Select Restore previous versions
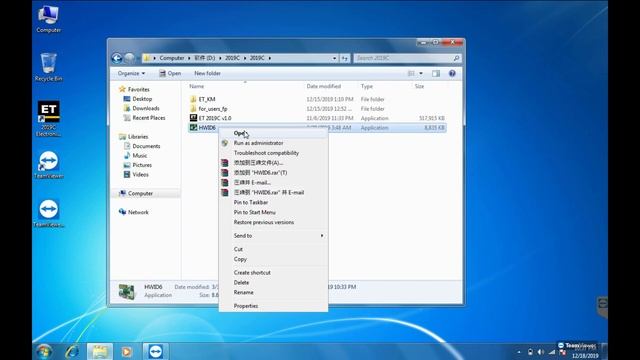 [x=273, y=222]
